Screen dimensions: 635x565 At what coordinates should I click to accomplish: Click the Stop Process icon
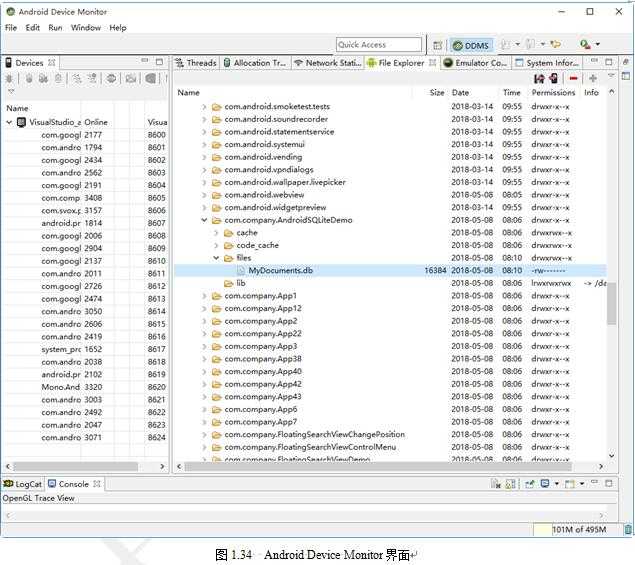(111, 79)
